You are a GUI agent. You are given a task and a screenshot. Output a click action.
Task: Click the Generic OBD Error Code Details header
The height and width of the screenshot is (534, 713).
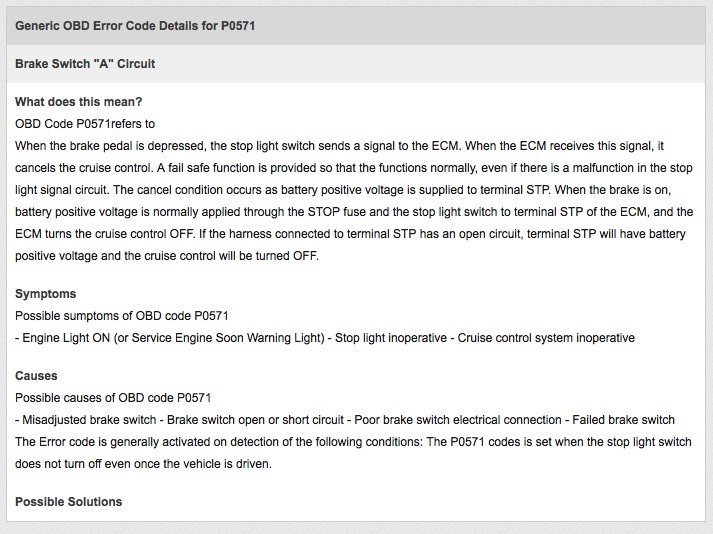click(x=135, y=25)
